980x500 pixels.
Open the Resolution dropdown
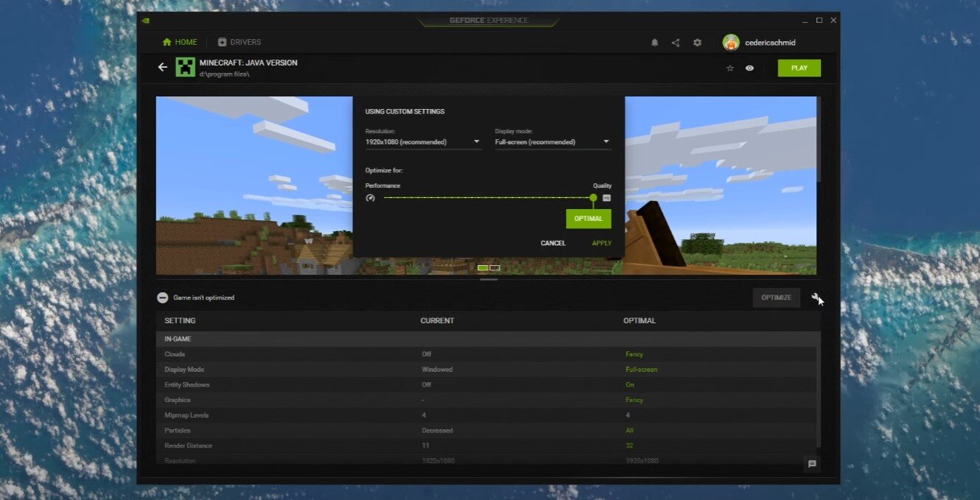[424, 142]
